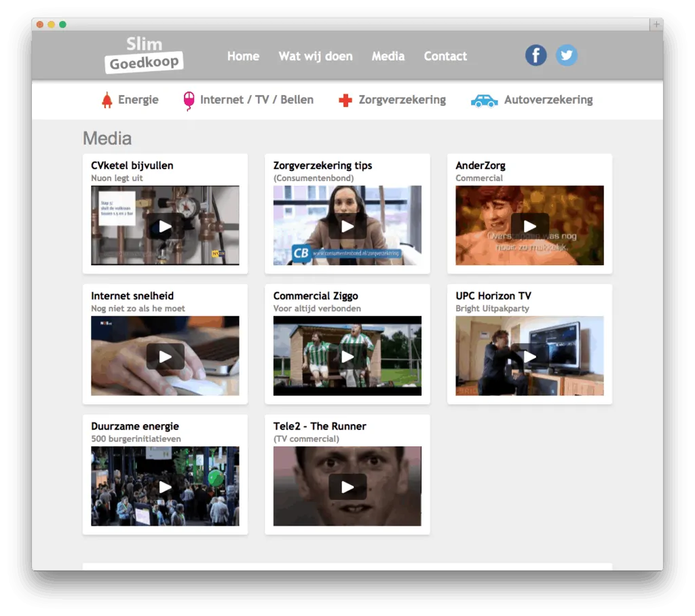Open the Autoverzekering category link
The width and height of the screenshot is (695, 616).
[548, 100]
